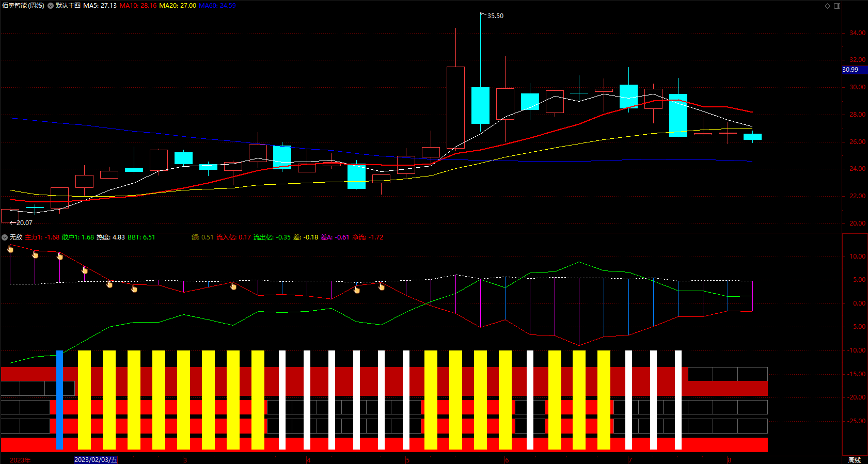Click the MA20: 27.00 legend value
868x464 pixels.
(x=178, y=6)
